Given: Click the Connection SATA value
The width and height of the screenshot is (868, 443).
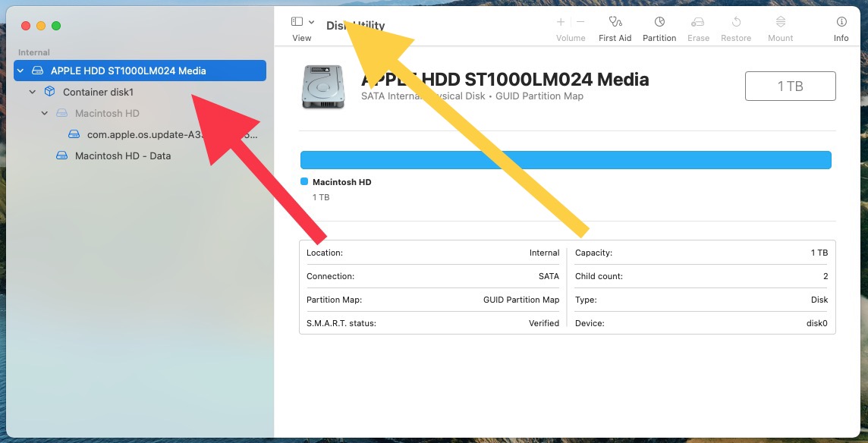Looking at the screenshot, I should [549, 276].
